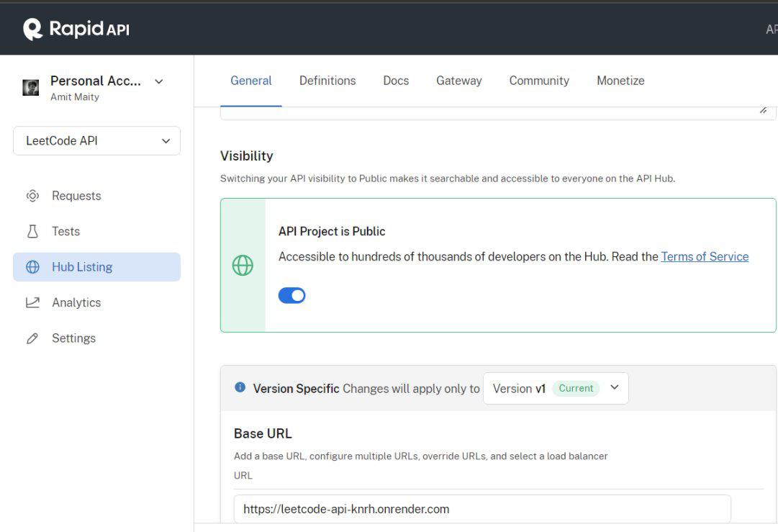The image size is (778, 532).
Task: Click the Analytics chart icon
Action: 32,302
